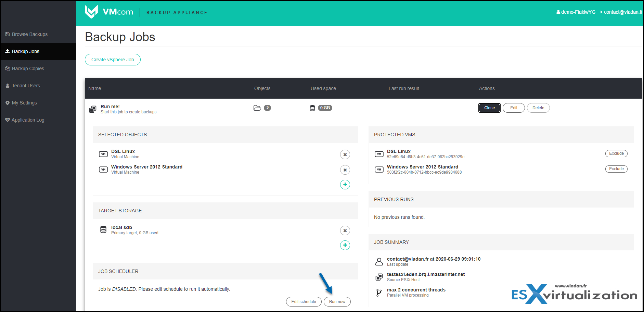The image size is (644, 312).
Task: Click Last run result column header
Action: (403, 88)
